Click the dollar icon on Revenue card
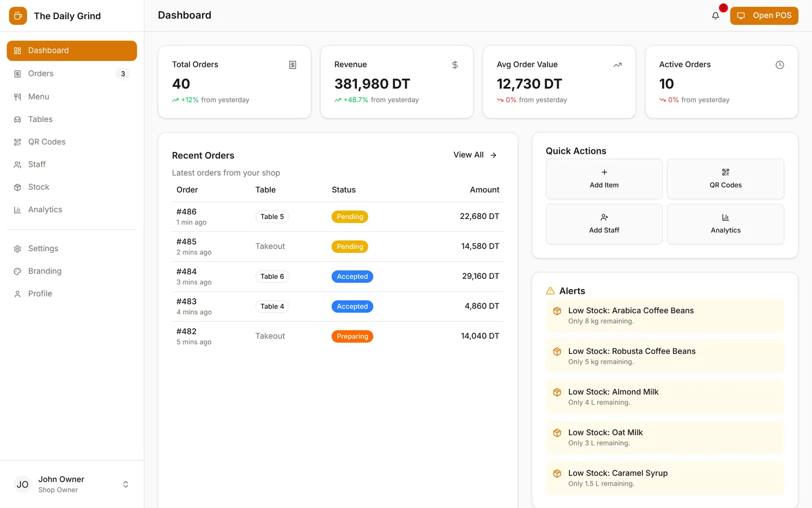The height and width of the screenshot is (508, 812). coord(455,65)
